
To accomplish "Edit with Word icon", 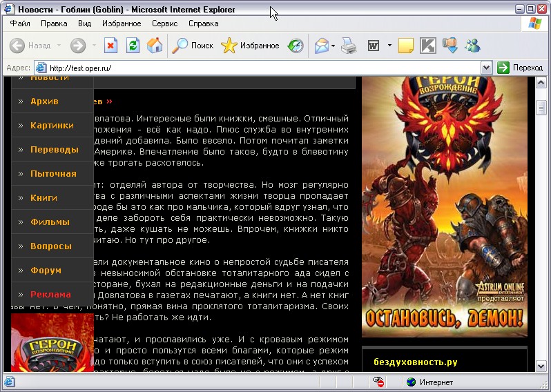I will [374, 46].
